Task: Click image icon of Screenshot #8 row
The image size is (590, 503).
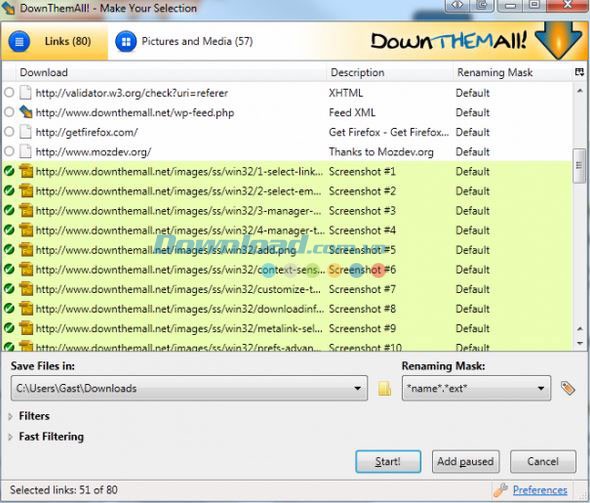Action: coord(26,308)
